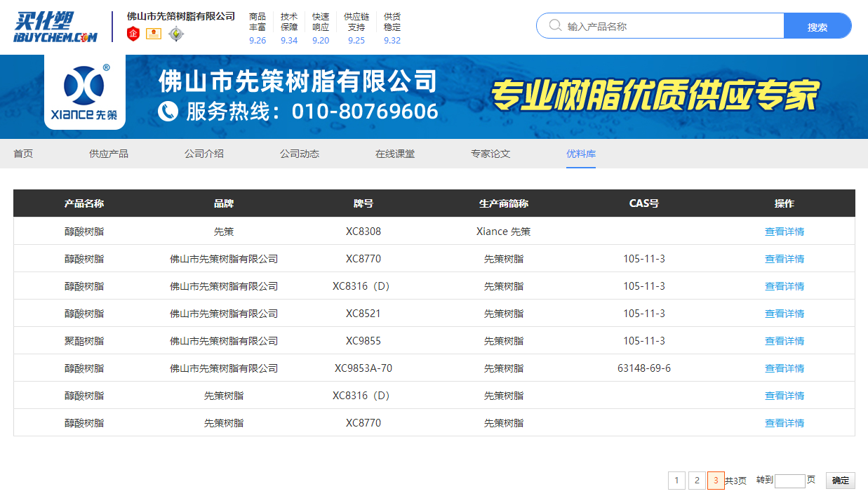The image size is (868, 496).
Task: Click the 商品丰富 9.26 rating
Action: (x=258, y=28)
